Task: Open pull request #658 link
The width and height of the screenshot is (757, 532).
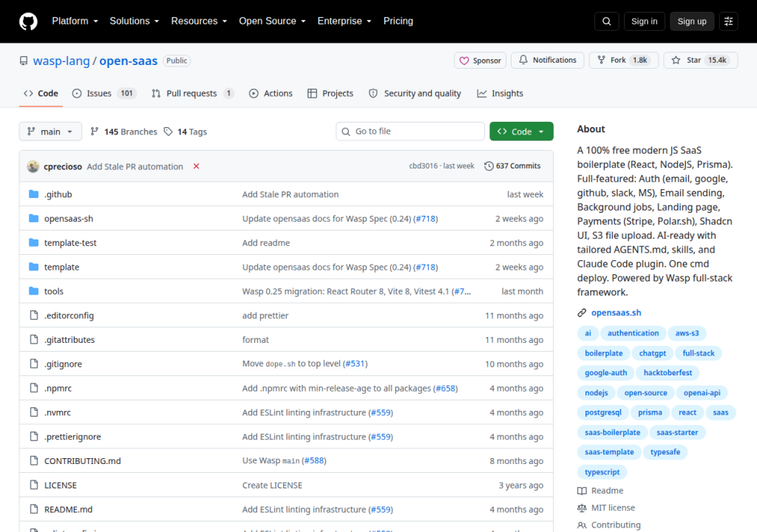Action: (445, 388)
